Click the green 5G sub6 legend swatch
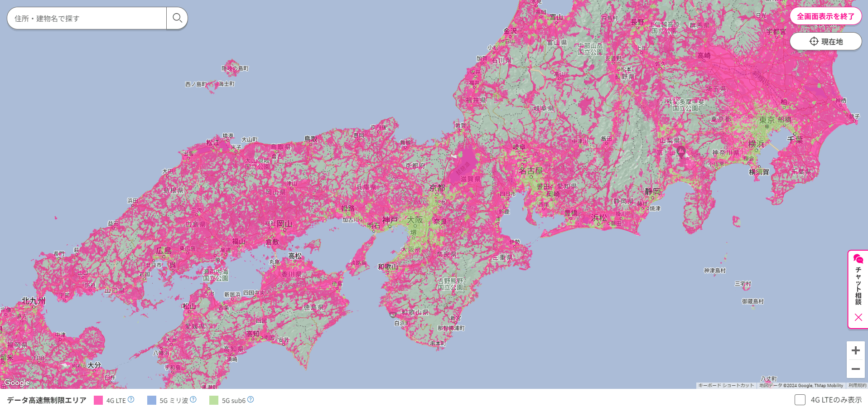Image resolution: width=868 pixels, height=412 pixels. pyautogui.click(x=214, y=400)
